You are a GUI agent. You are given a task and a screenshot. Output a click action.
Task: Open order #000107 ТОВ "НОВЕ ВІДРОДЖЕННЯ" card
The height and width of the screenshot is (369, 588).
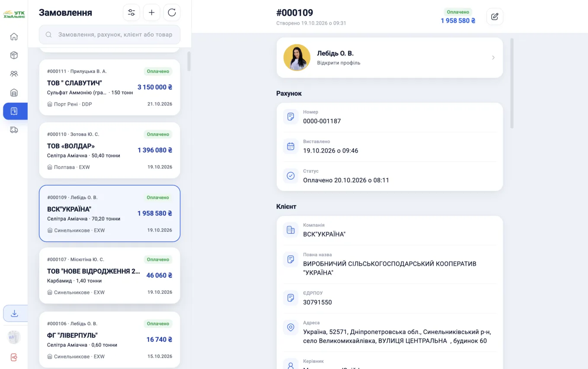click(110, 276)
